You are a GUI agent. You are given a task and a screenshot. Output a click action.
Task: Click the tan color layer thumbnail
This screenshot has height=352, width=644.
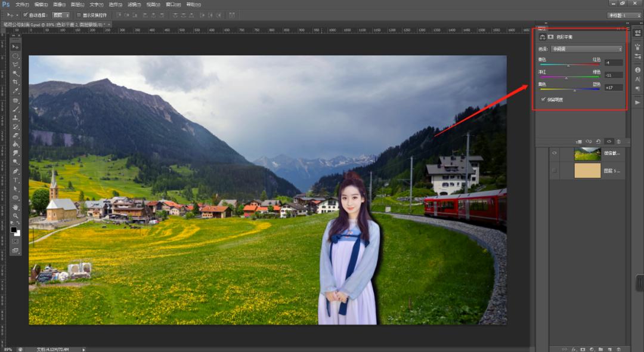point(587,171)
